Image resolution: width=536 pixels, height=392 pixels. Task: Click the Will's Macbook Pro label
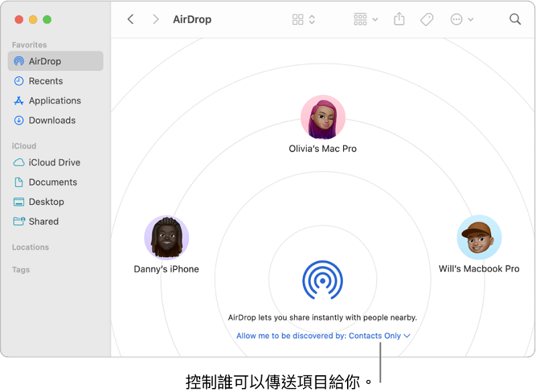(479, 269)
